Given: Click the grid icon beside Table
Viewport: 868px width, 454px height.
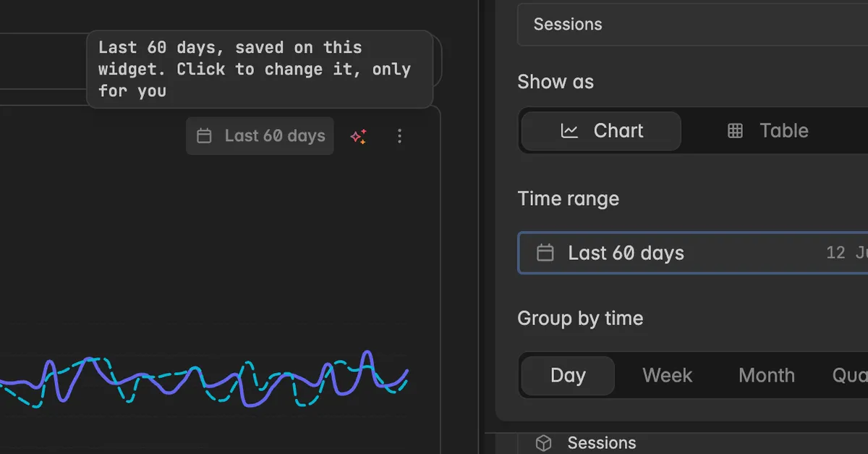Looking at the screenshot, I should point(735,131).
